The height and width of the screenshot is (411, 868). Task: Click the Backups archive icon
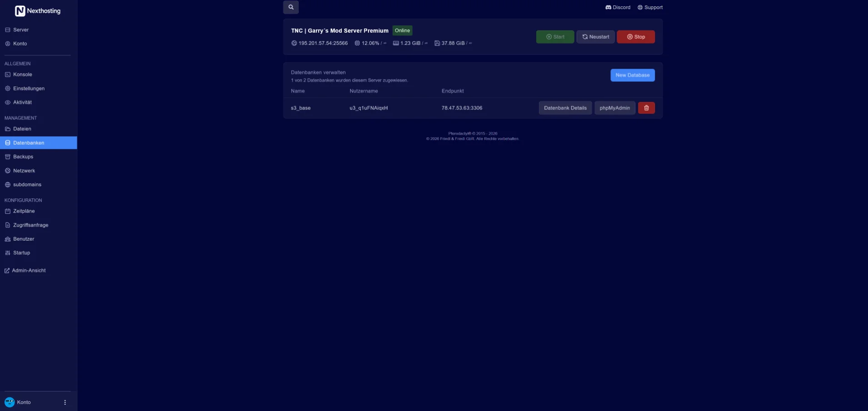click(8, 157)
